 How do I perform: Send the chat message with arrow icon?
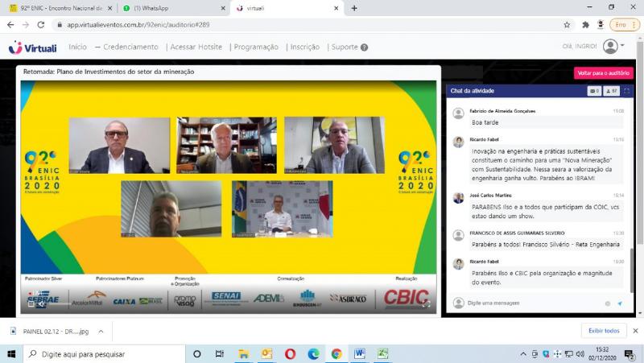620,303
